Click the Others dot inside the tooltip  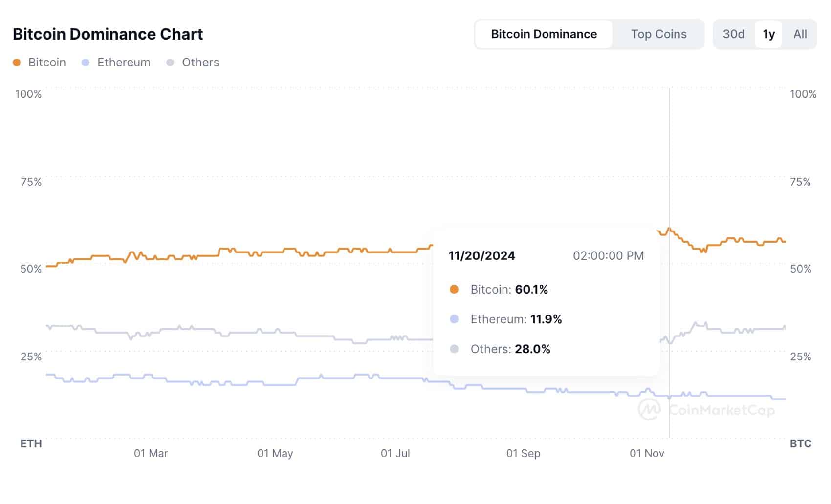455,349
